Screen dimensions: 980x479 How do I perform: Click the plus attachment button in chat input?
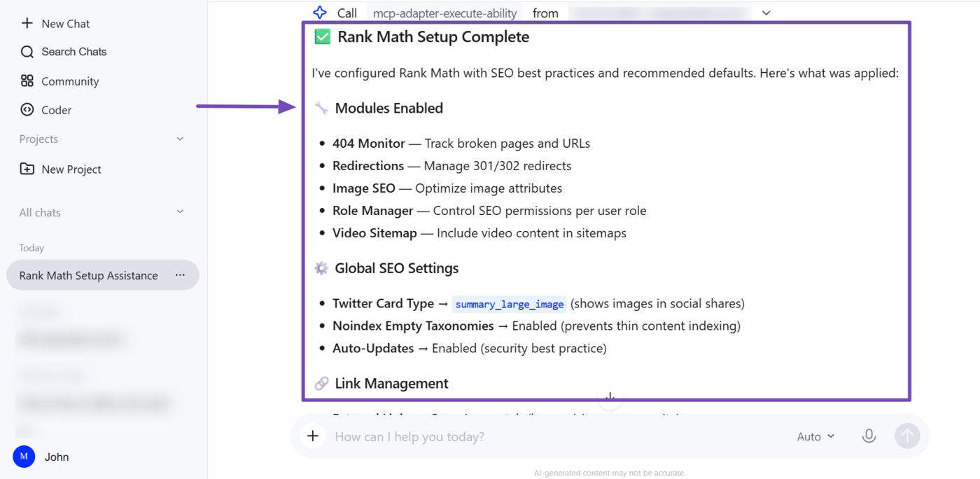[313, 436]
